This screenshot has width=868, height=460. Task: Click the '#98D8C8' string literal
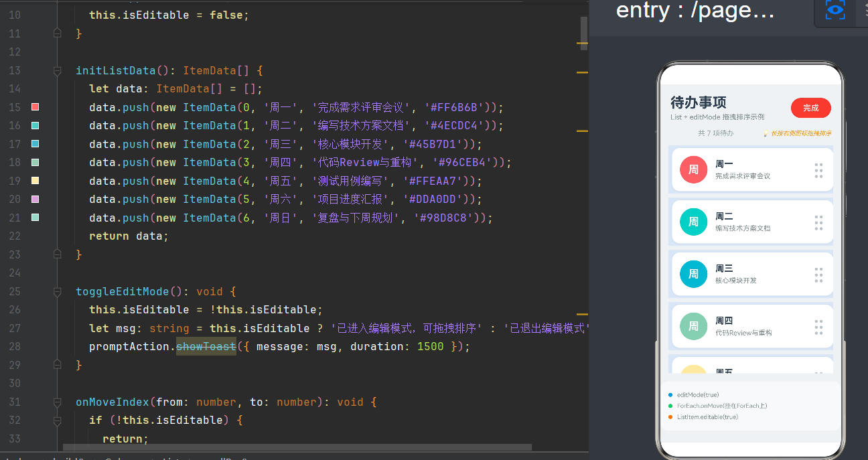444,218
